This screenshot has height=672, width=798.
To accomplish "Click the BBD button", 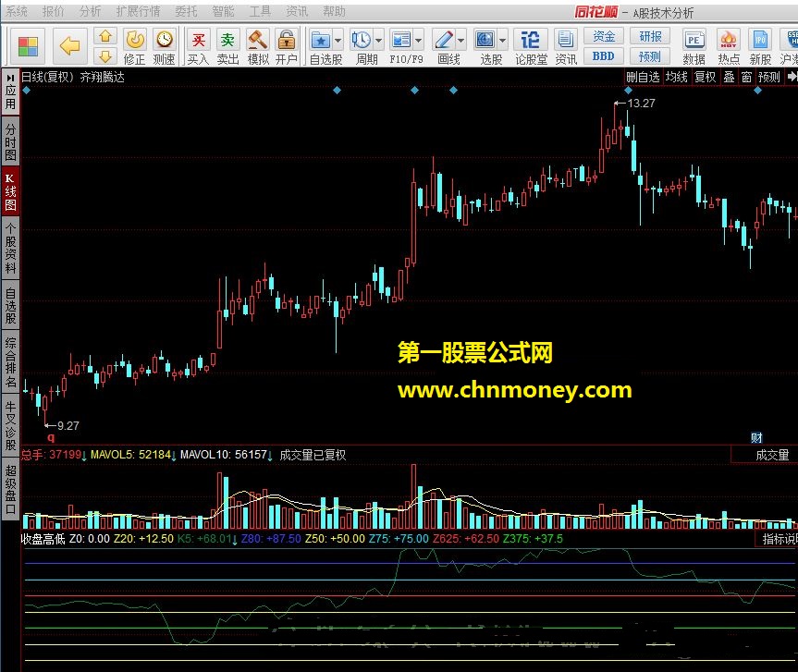I will tap(604, 56).
